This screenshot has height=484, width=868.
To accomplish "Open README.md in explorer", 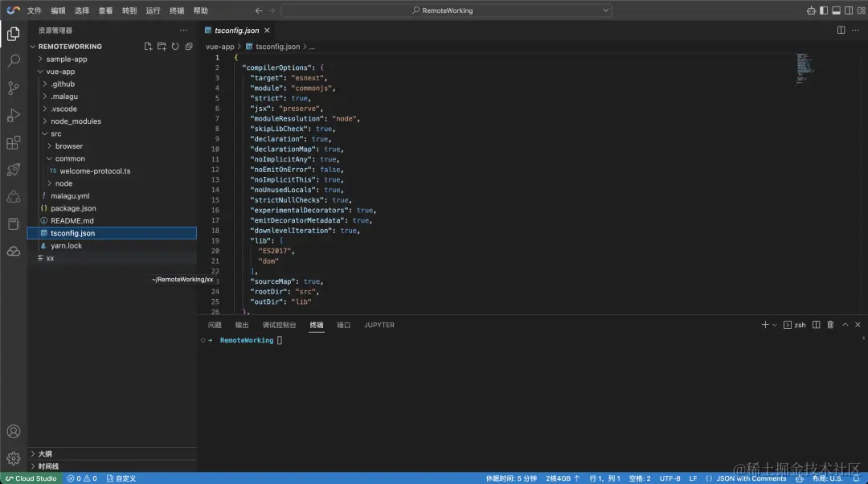I will [x=112, y=221].
